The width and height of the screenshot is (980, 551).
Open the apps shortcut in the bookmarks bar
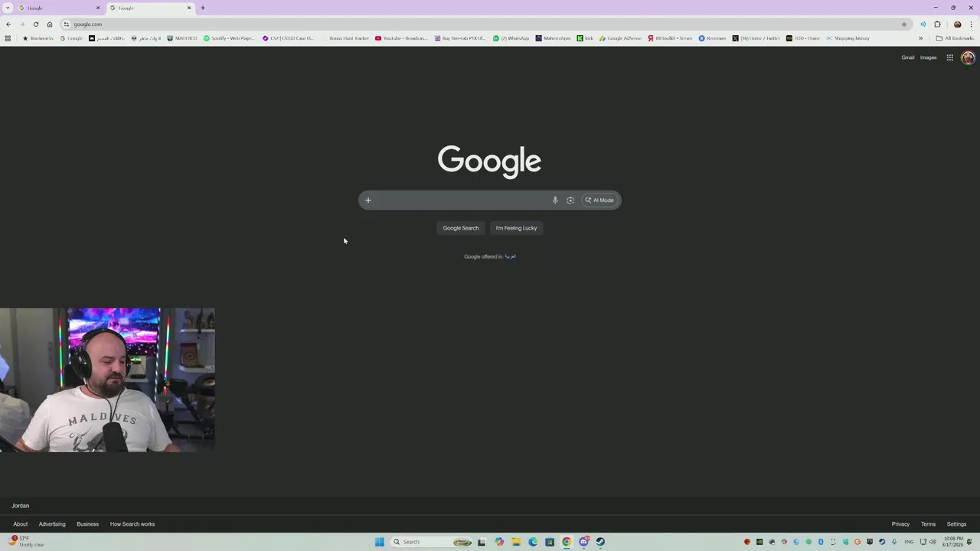click(8, 38)
